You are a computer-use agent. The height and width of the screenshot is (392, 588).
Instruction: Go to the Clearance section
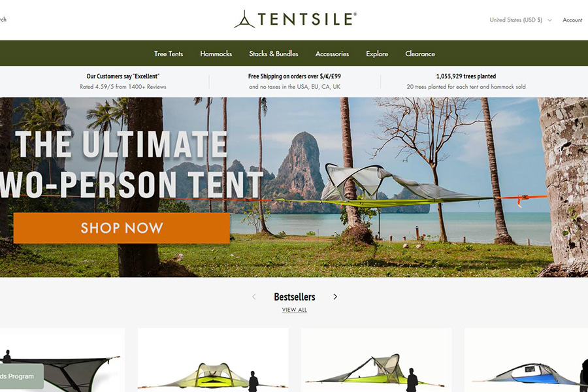coord(420,54)
